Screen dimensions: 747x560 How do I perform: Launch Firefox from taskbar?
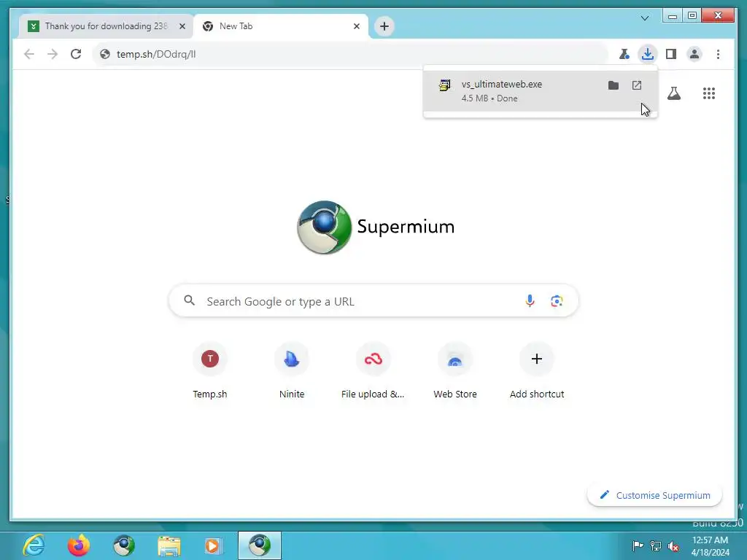pyautogui.click(x=79, y=545)
